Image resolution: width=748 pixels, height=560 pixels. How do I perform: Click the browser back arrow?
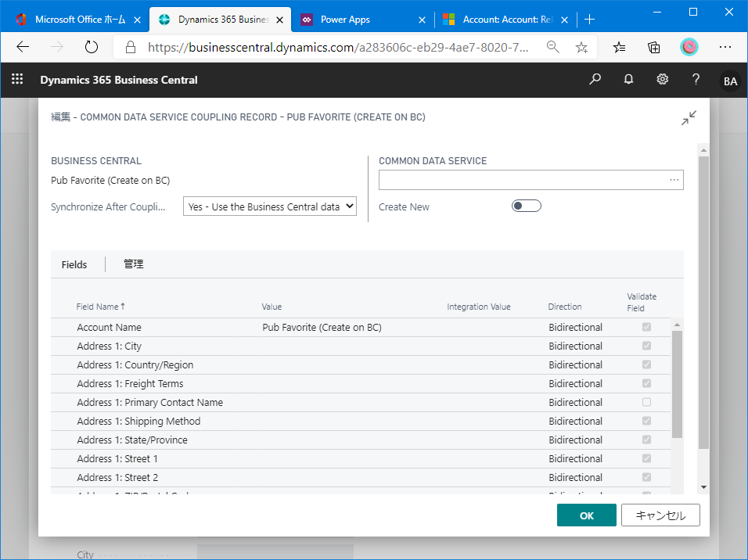pos(23,47)
